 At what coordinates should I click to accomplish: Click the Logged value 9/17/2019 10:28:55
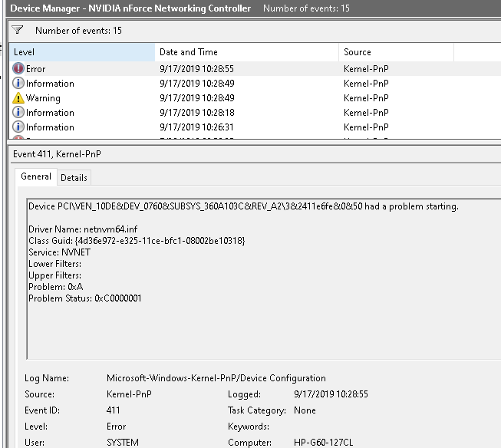click(331, 394)
